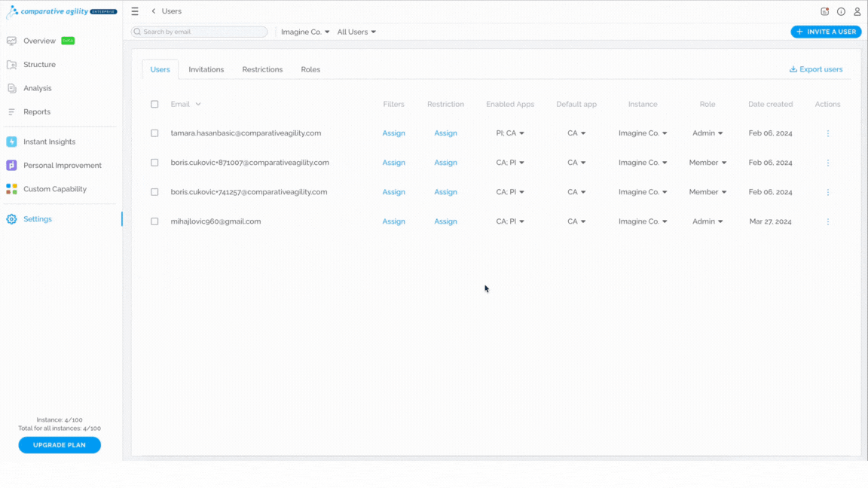Open Default app dropdown for tamara.hasanbasic
Viewport: 868px width, 488px height.
click(576, 133)
